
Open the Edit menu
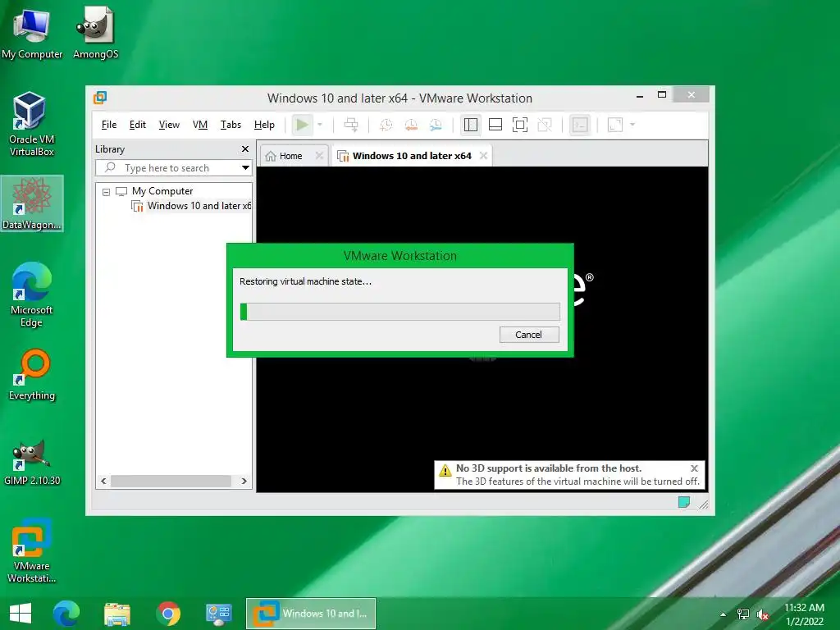point(138,125)
